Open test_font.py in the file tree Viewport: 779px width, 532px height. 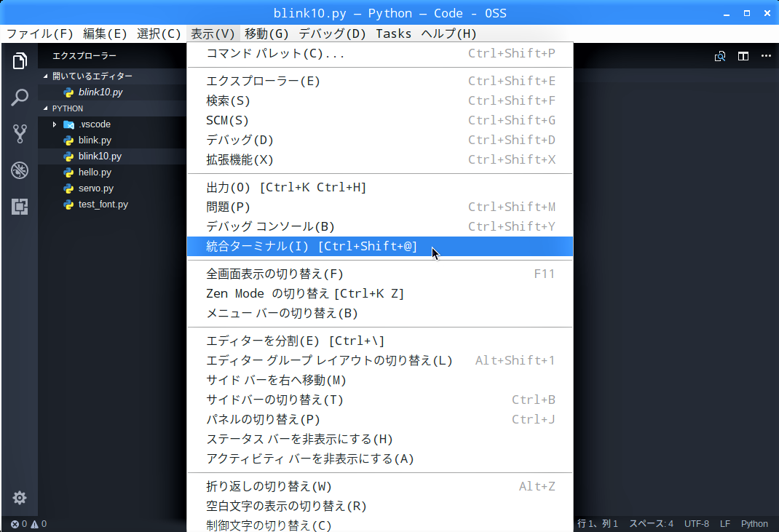coord(112,205)
